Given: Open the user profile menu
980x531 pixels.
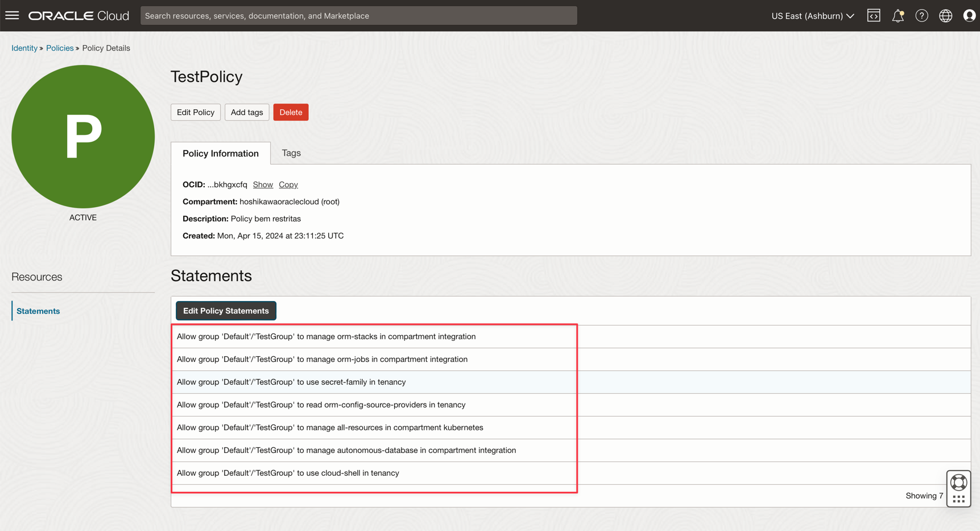Looking at the screenshot, I should pyautogui.click(x=969, y=16).
